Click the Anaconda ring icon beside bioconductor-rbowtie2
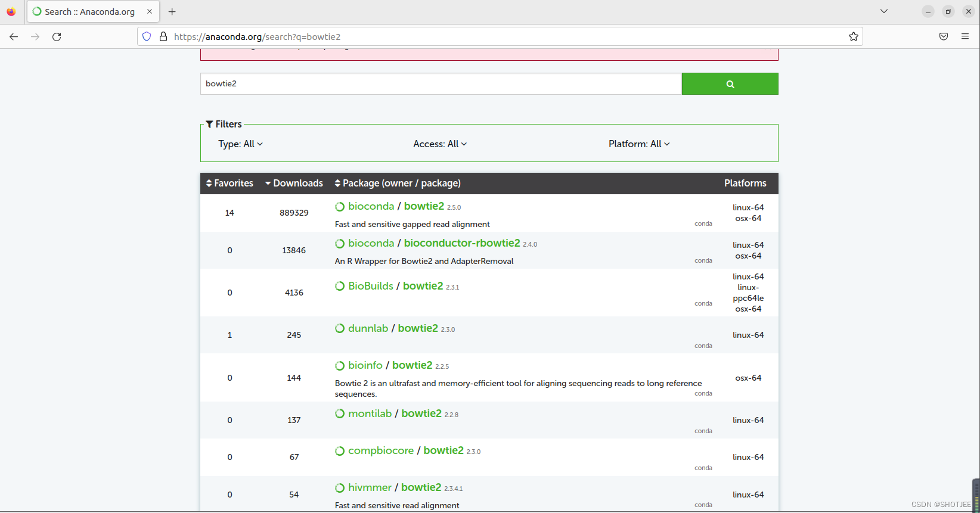 coord(340,244)
